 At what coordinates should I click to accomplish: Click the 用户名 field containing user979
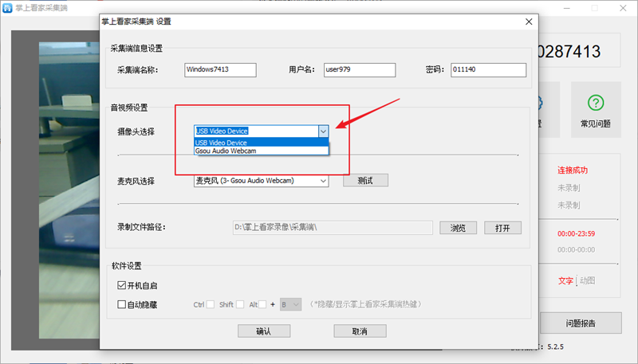(360, 70)
